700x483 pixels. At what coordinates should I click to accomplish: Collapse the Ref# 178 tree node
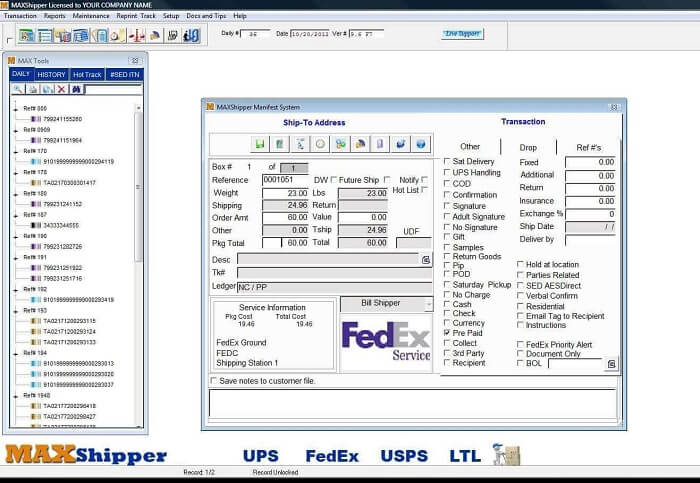click(16, 173)
